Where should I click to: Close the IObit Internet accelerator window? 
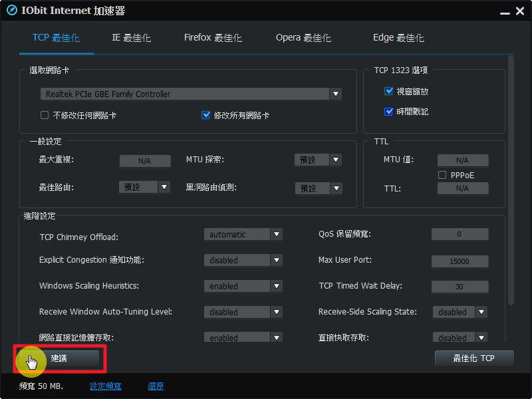[520, 11]
